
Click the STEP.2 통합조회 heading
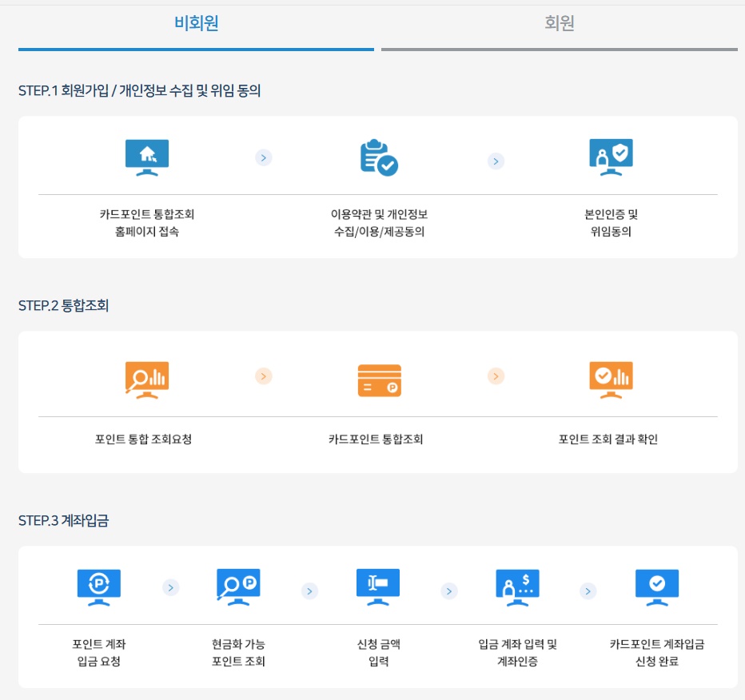tap(63, 305)
